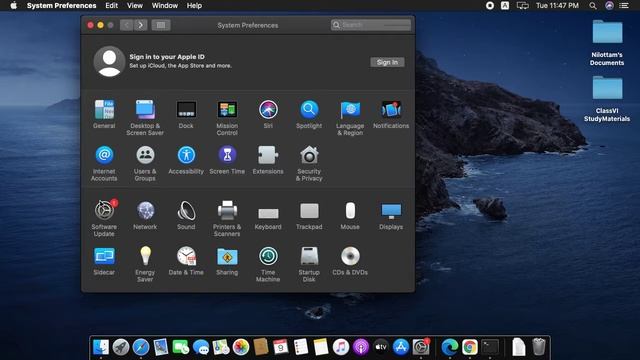Open Finder from the Dock
Screen dimensions: 640x360
click(x=100, y=347)
